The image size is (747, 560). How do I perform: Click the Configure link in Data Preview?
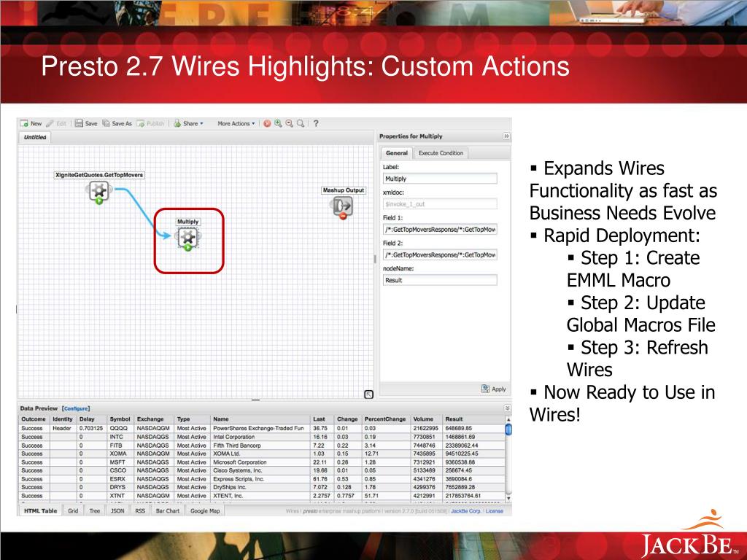pos(76,408)
